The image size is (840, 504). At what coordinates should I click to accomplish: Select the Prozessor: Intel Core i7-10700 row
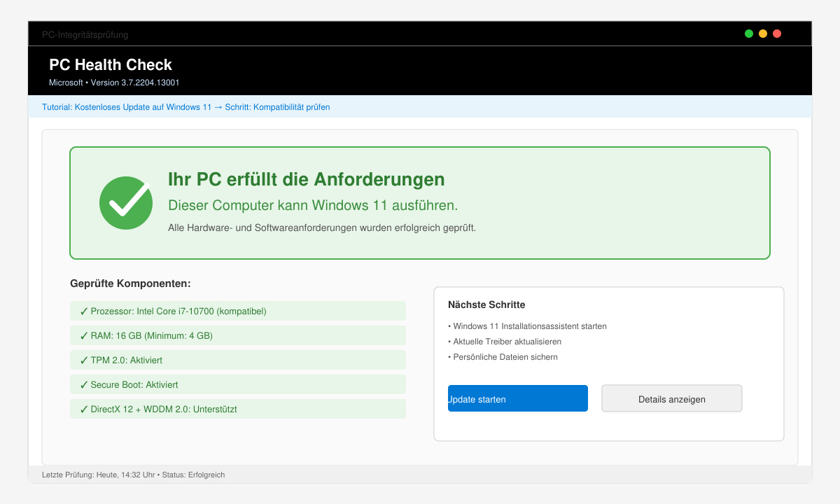(x=238, y=311)
